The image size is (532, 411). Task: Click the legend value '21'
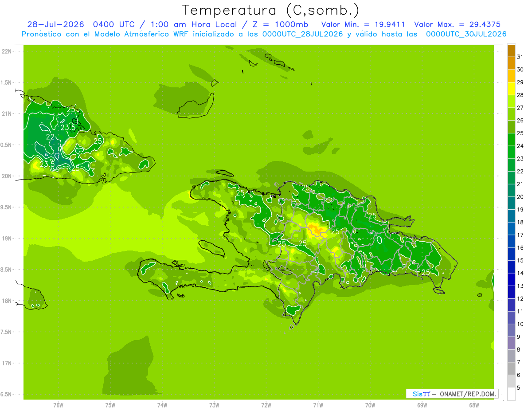[520, 184]
